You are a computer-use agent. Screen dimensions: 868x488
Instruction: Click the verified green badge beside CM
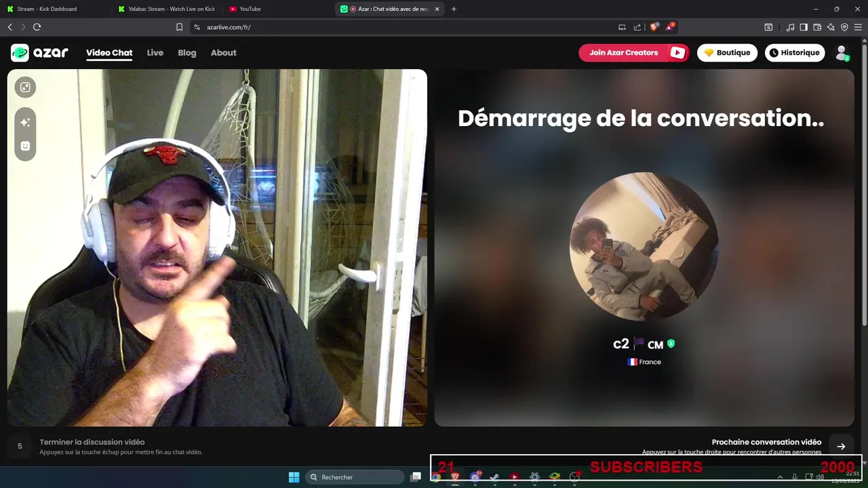point(671,344)
